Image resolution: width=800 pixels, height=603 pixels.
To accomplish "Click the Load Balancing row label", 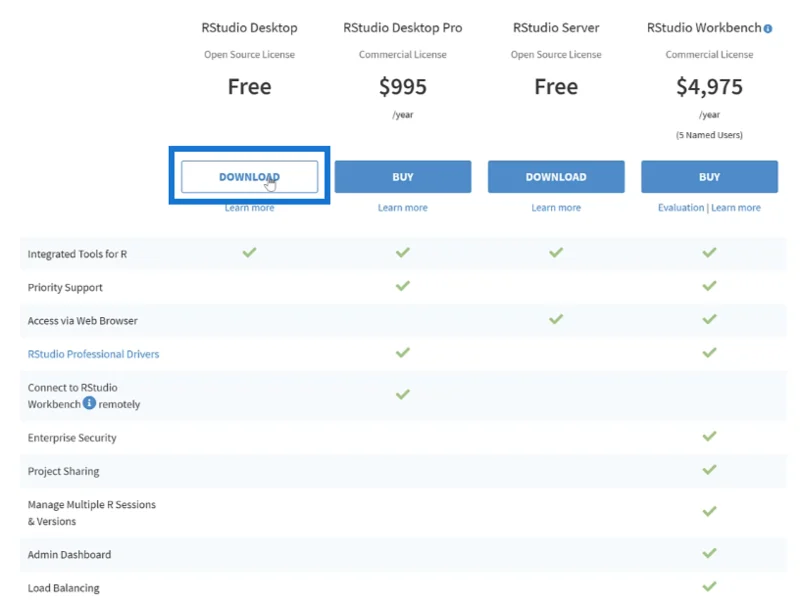I will (x=63, y=588).
